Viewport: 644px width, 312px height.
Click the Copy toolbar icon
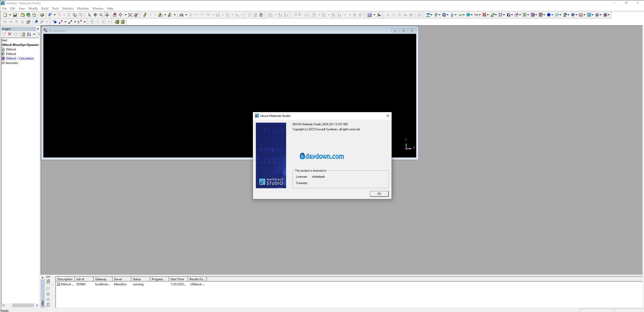point(74,15)
